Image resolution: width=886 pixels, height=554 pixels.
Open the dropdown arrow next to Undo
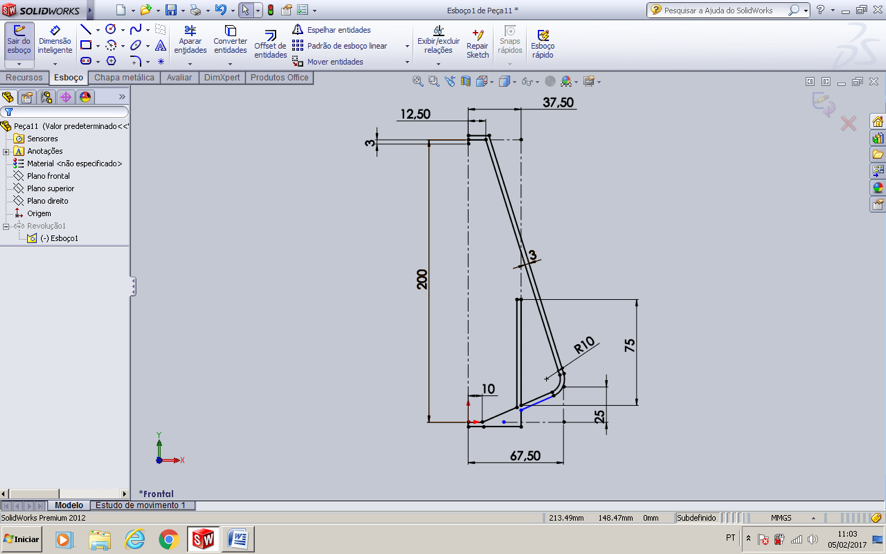pyautogui.click(x=232, y=11)
